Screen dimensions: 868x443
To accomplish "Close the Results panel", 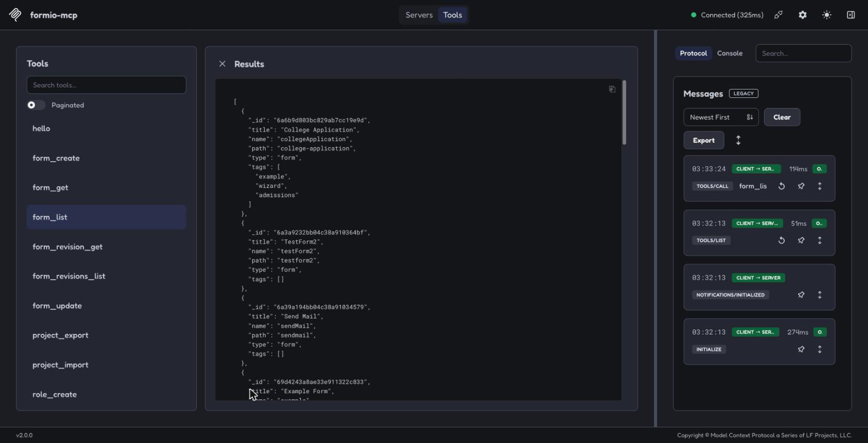I will point(222,64).
